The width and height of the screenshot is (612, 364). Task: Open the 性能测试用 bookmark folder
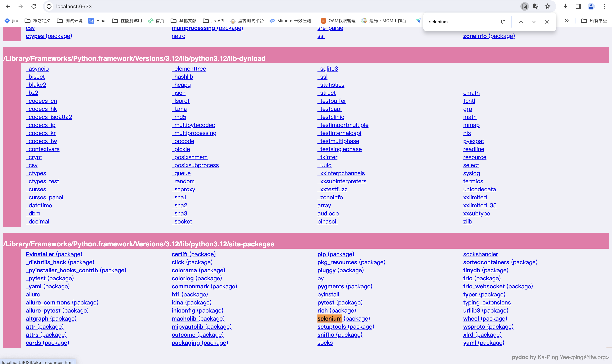pos(127,21)
